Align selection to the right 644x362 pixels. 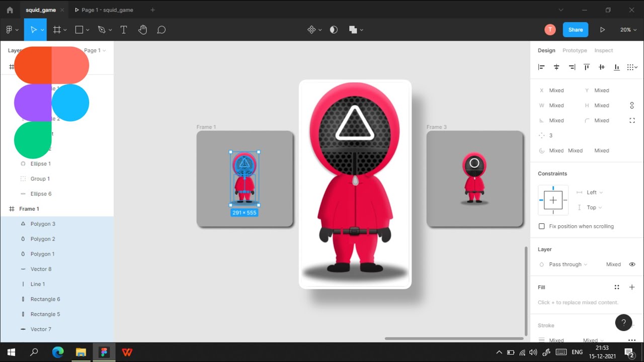pos(572,67)
